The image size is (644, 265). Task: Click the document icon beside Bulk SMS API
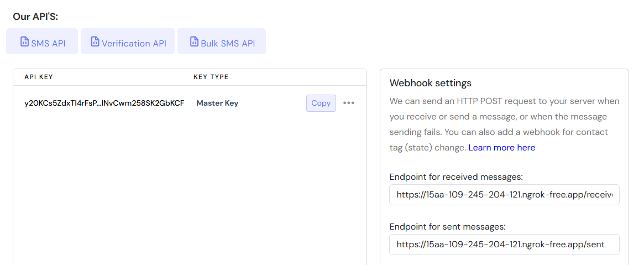tap(194, 42)
